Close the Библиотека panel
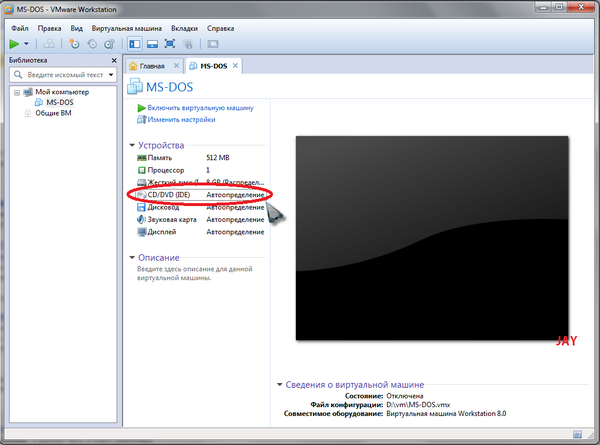600x445 pixels. point(114,60)
